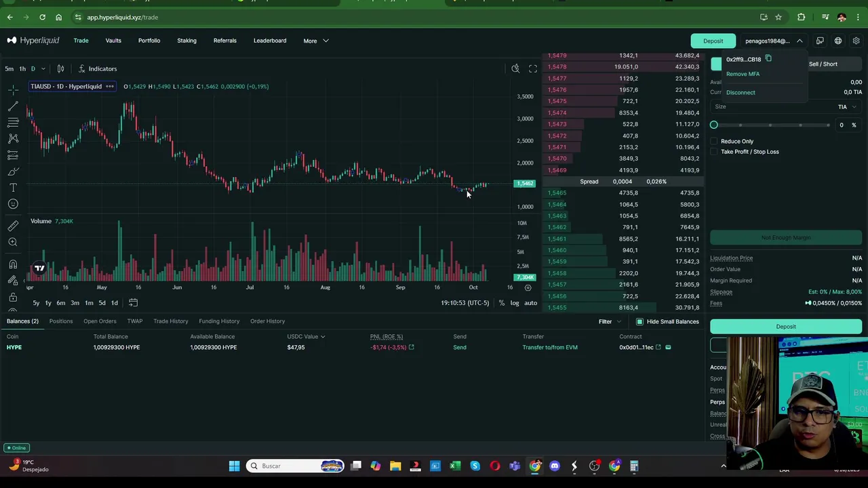The width and height of the screenshot is (868, 488).
Task: Lock all drawing tools
Action: pos(13,297)
